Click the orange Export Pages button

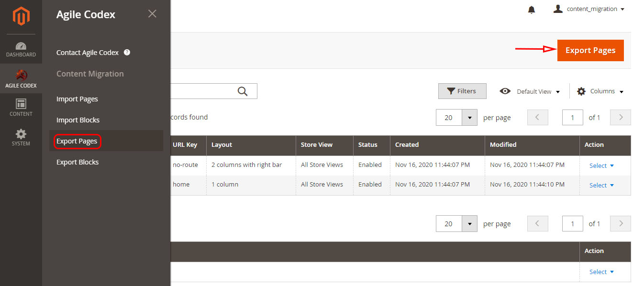(590, 50)
